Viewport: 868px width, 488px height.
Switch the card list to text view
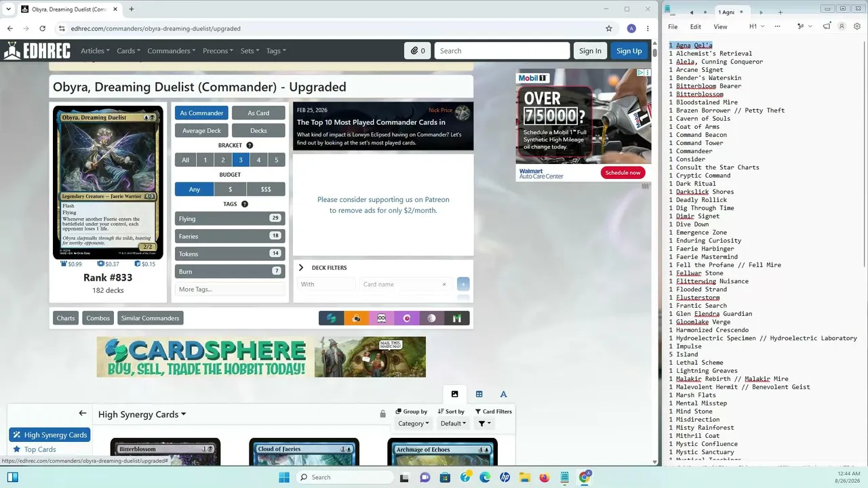pos(503,394)
